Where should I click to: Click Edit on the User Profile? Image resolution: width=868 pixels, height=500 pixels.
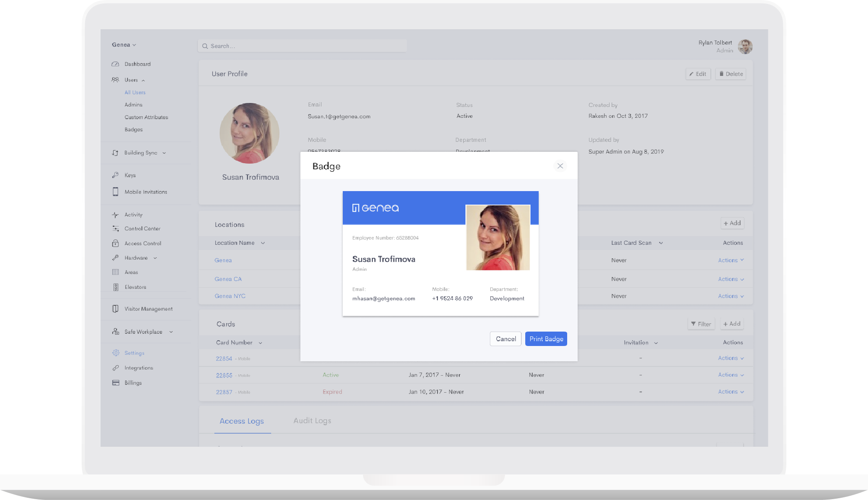click(698, 74)
